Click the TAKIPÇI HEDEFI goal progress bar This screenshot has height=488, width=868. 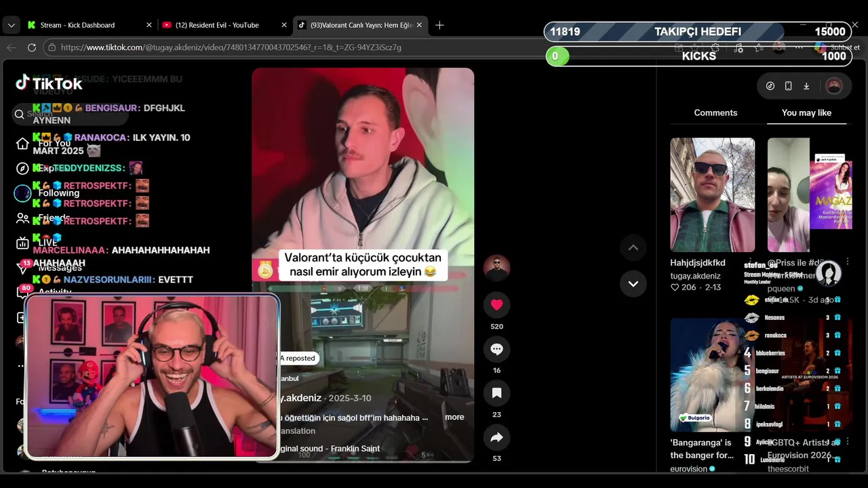click(x=698, y=32)
